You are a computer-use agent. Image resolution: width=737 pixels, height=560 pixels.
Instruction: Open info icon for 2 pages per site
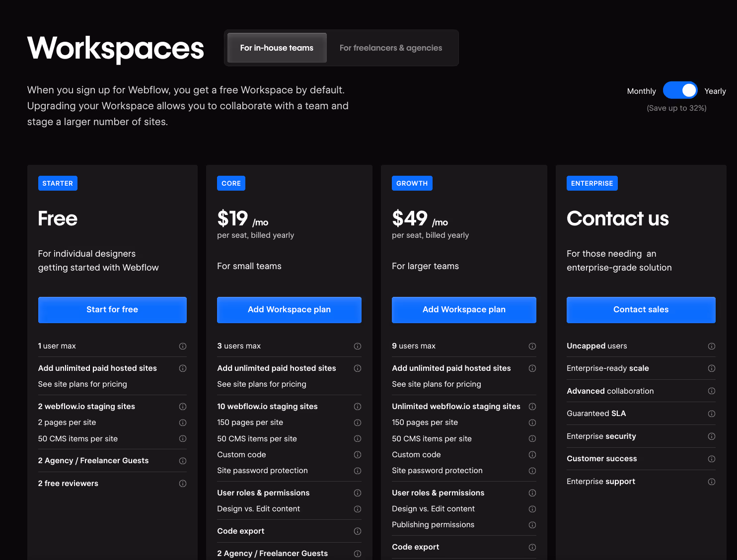(x=183, y=422)
